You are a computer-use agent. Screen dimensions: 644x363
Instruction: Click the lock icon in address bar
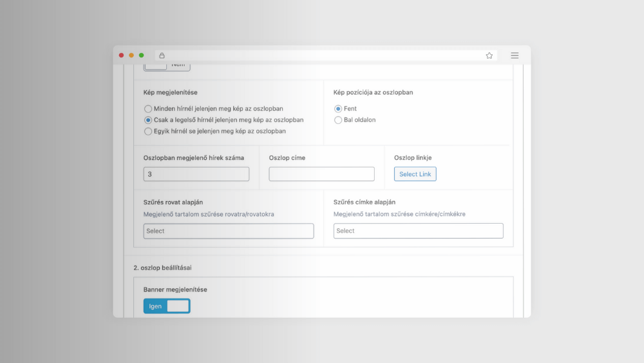coord(162,55)
